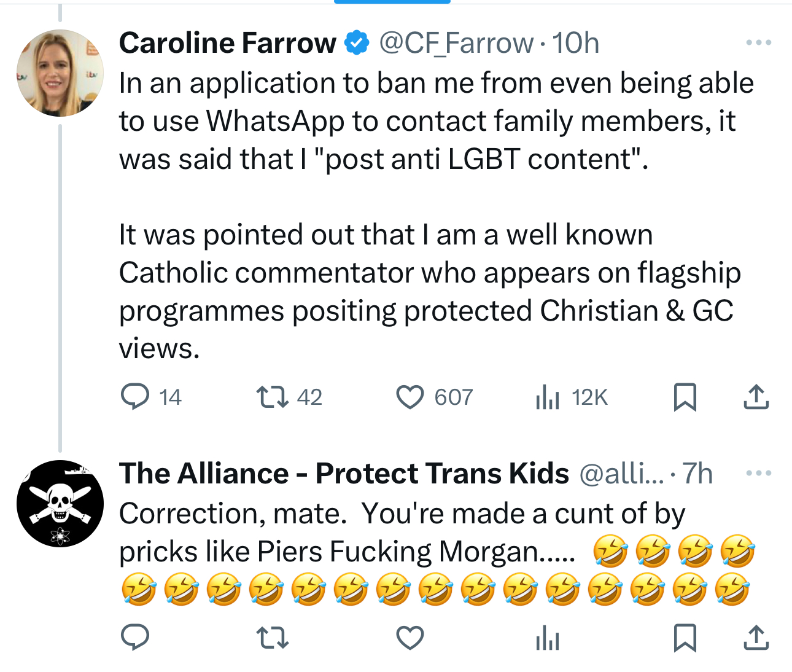This screenshot has height=672, width=792.
Task: Reply to The Alliance's tweet
Action: (134, 638)
